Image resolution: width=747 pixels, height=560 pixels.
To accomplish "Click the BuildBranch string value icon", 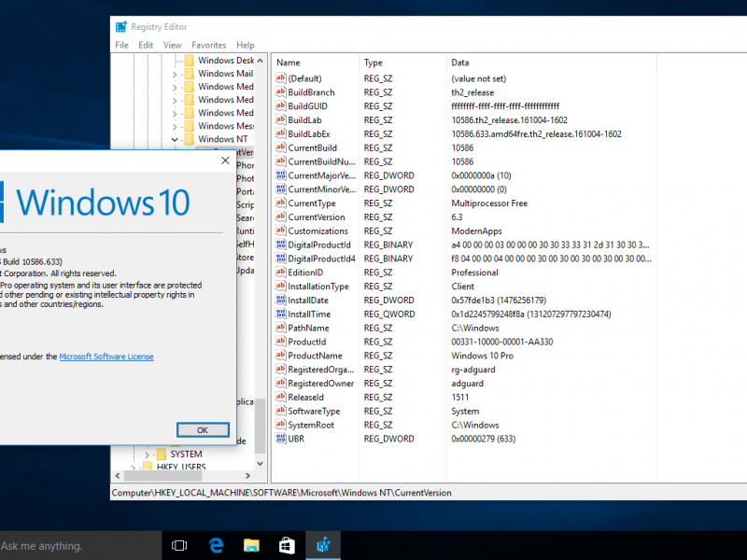I will (x=281, y=91).
